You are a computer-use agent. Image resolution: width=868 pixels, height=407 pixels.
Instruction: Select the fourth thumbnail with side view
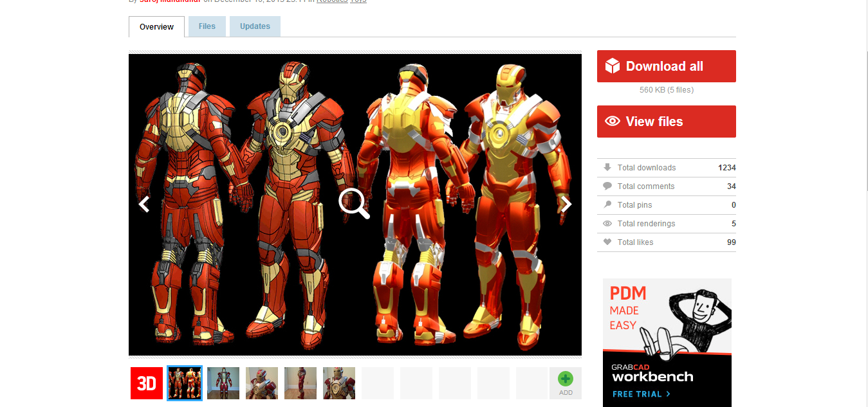(300, 383)
